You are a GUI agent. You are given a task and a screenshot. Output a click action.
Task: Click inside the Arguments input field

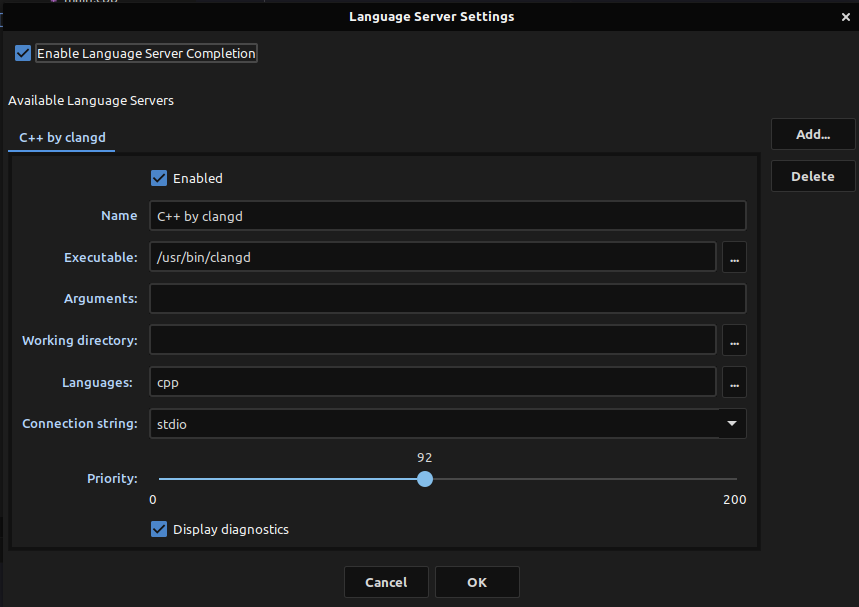447,298
